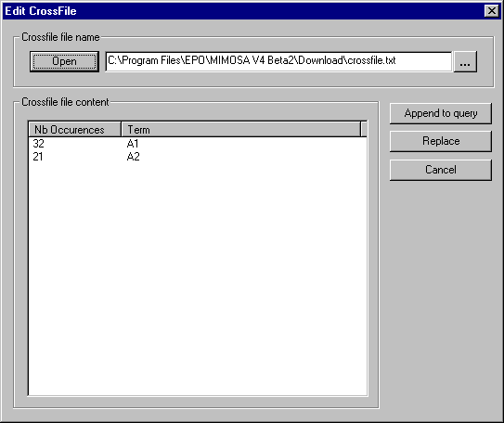Close the Edit CrossFile dialog
504x423 pixels.
(x=491, y=11)
